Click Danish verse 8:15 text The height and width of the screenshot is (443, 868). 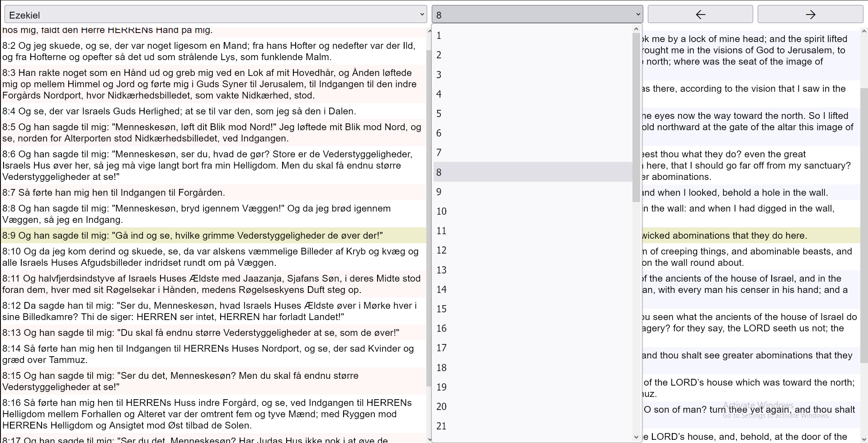pyautogui.click(x=213, y=381)
